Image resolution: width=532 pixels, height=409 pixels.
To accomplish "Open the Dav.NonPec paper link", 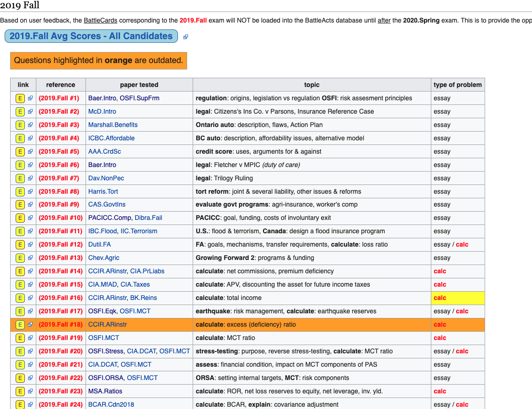I will (106, 178).
